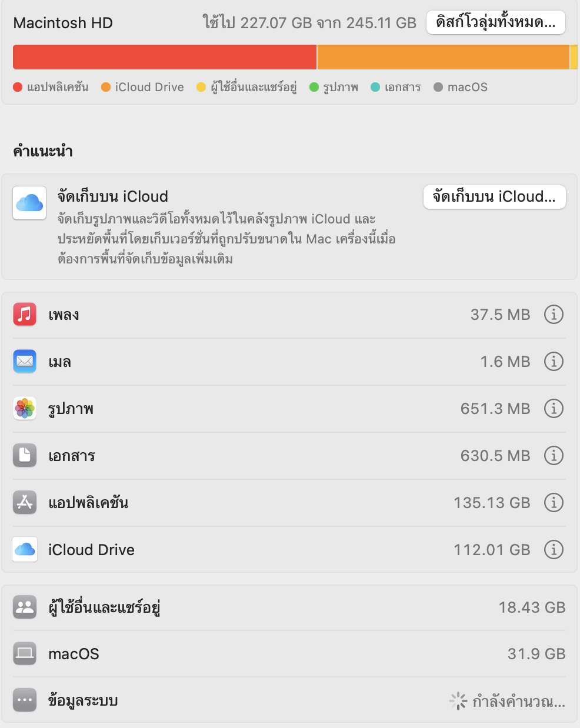Screen dimensions: 580x728
Task: Click the ดิสก์โวลุ่มทั้งหมด... button
Action: (496, 23)
